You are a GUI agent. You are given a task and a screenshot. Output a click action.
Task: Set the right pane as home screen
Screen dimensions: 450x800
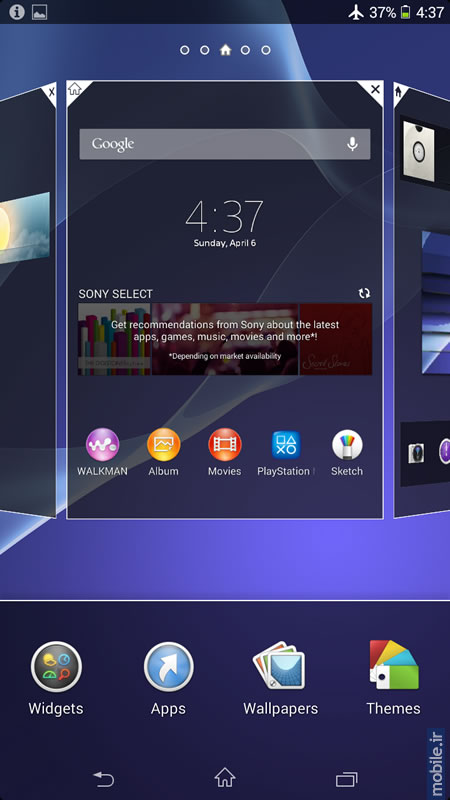(399, 91)
